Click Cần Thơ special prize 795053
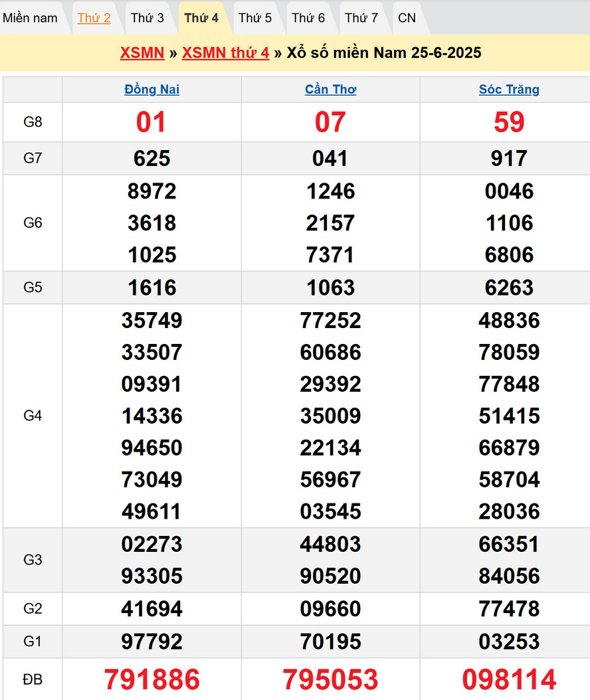Viewport: 590px width, 700px height. 330,679
